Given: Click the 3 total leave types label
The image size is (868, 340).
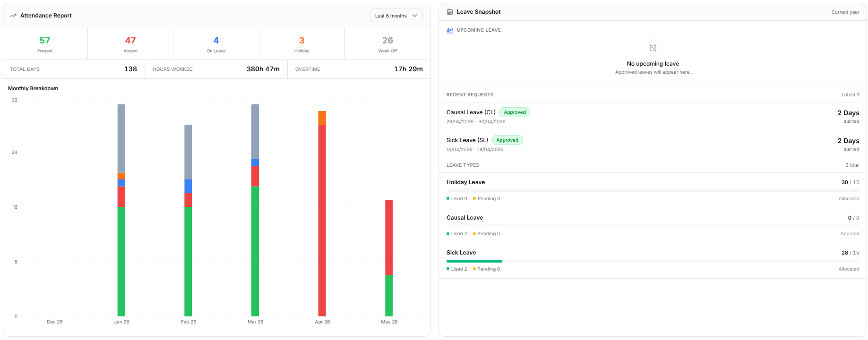Looking at the screenshot, I should pyautogui.click(x=852, y=165).
